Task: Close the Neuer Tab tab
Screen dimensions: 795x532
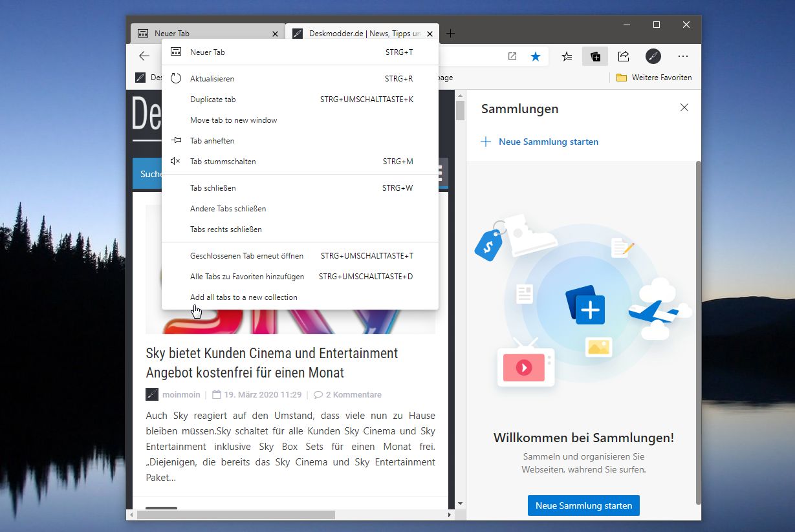Action: point(276,33)
